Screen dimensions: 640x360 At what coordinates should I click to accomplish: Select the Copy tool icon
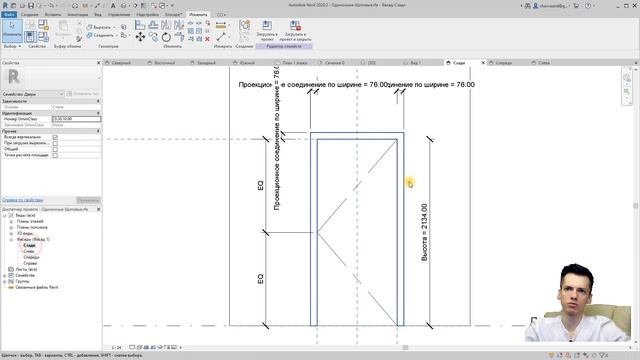pyautogui.click(x=153, y=37)
